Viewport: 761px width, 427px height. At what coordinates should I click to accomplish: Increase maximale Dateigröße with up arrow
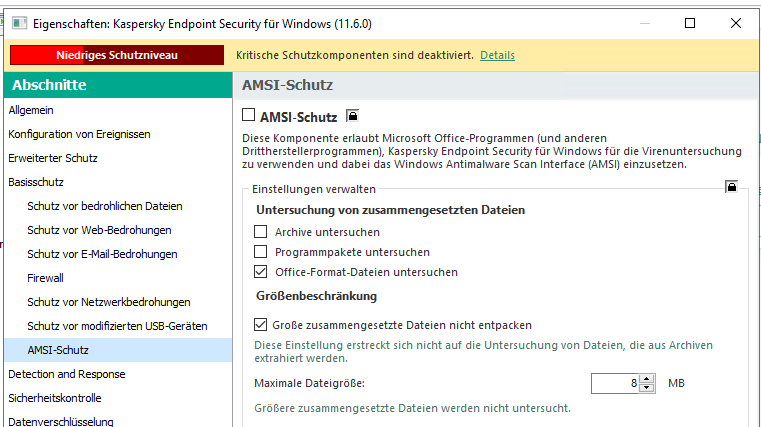coord(647,378)
